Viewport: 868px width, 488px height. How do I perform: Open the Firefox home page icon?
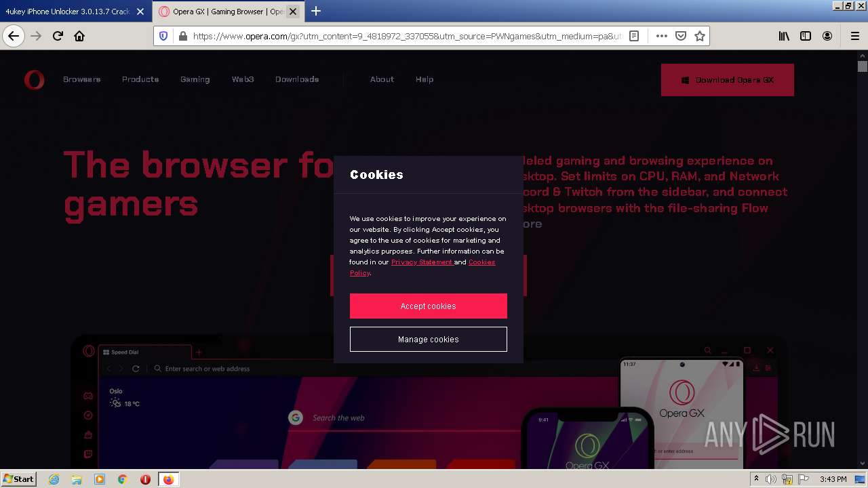click(x=79, y=36)
